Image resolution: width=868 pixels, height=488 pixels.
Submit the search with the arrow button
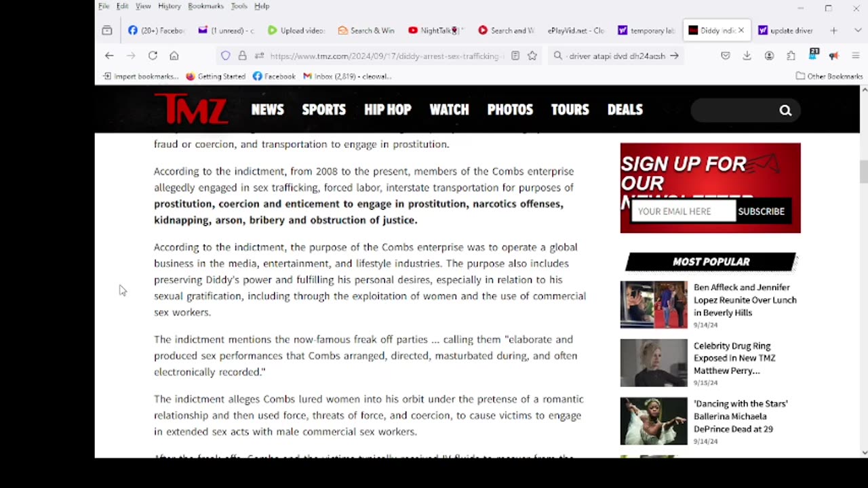point(674,56)
